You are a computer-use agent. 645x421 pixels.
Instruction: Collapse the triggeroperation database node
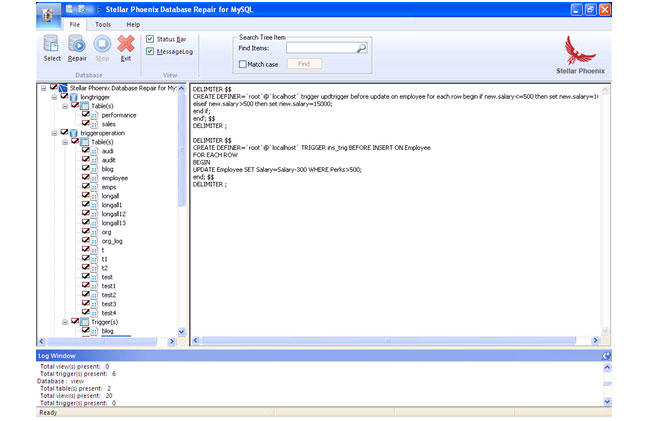click(x=54, y=133)
